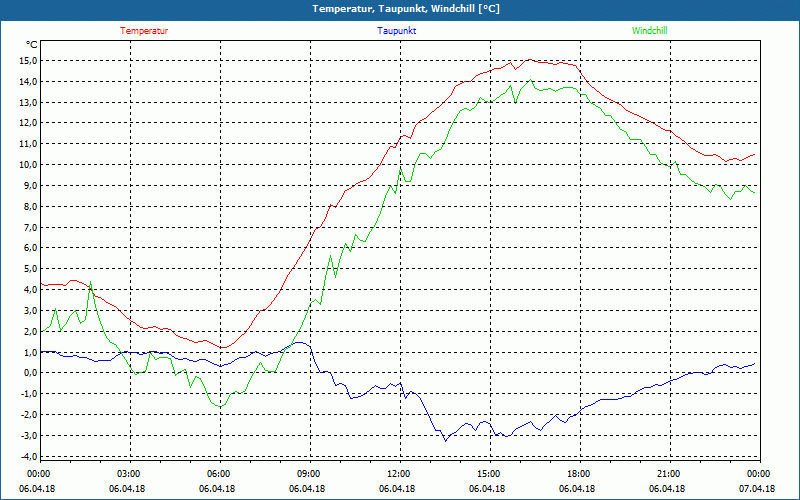The height and width of the screenshot is (500, 800).
Task: Click the chart title 'Temperatur, Taupunkt, Windchill [°C]'
Action: [406, 9]
